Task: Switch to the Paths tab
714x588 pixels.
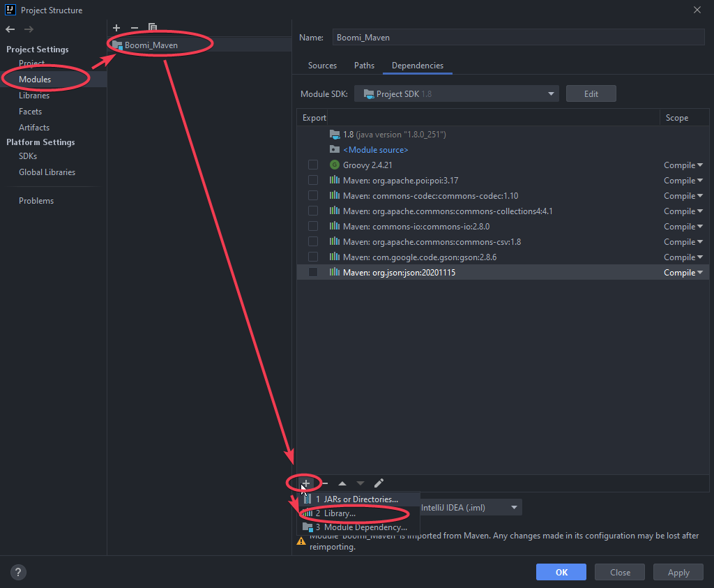Action: pyautogui.click(x=364, y=66)
